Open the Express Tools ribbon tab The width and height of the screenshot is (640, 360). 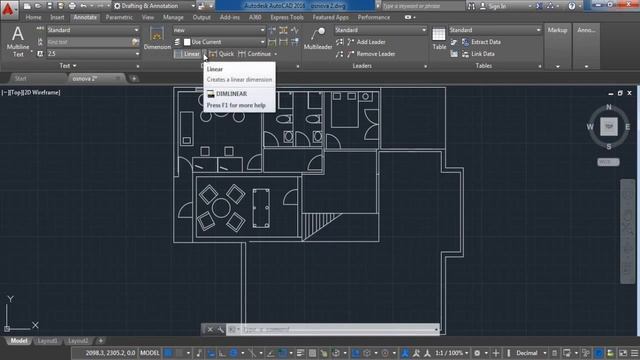pyautogui.click(x=287, y=18)
